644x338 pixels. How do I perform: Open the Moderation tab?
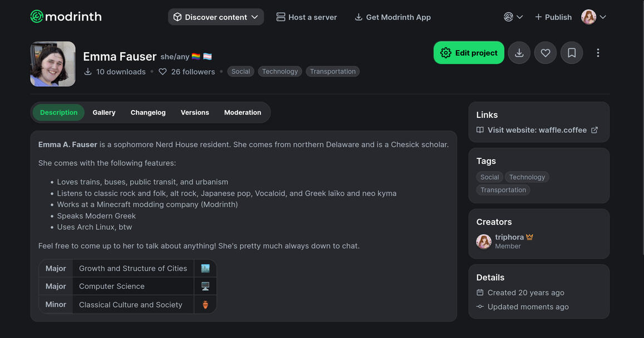tap(242, 112)
